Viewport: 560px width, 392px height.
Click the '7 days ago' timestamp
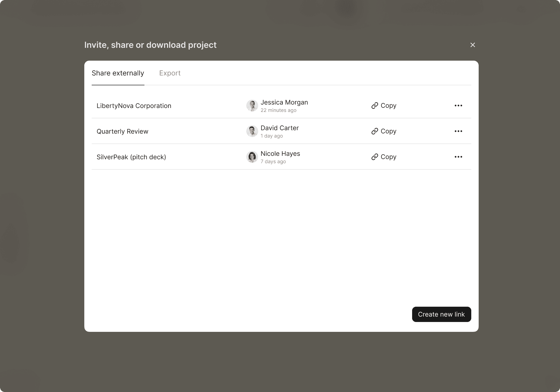273,161
